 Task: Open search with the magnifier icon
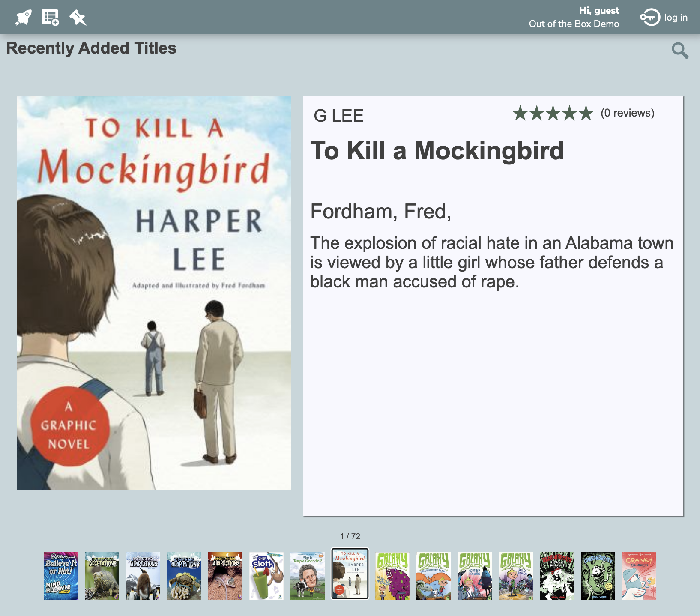tap(680, 51)
